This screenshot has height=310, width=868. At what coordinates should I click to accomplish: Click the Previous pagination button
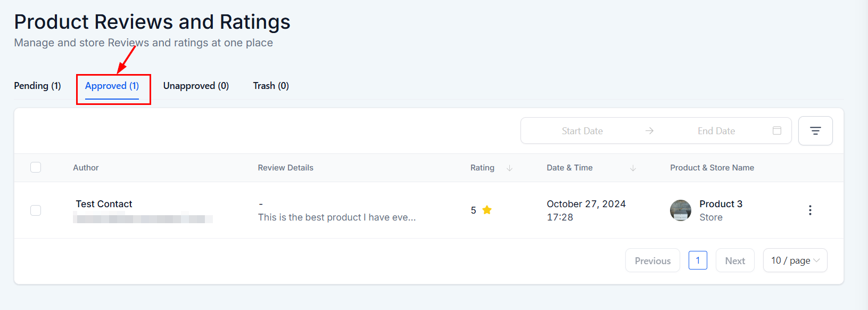click(652, 260)
